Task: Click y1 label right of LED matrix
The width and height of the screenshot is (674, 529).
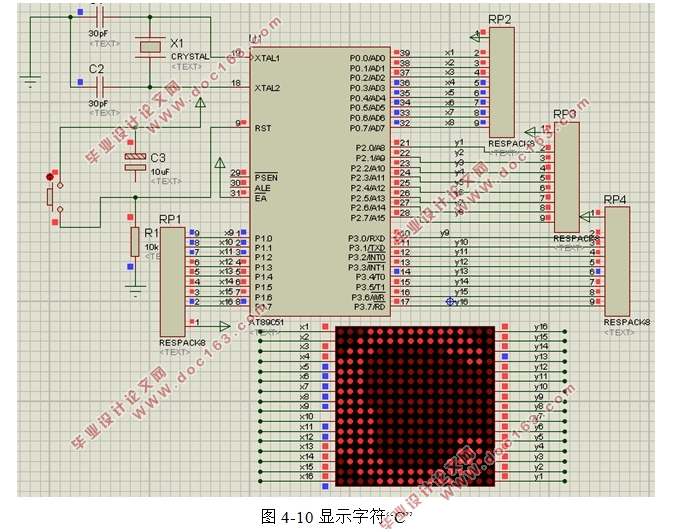Action: (x=539, y=477)
